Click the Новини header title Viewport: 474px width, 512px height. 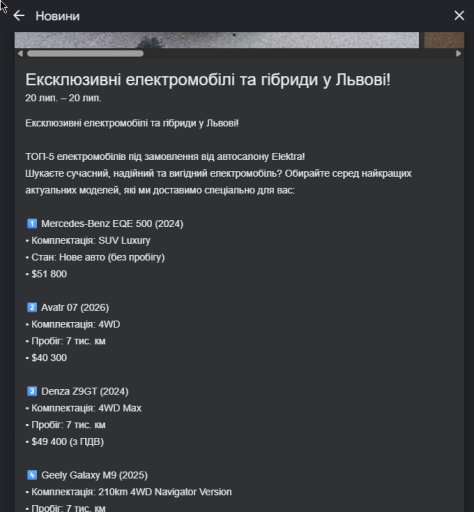coord(58,16)
